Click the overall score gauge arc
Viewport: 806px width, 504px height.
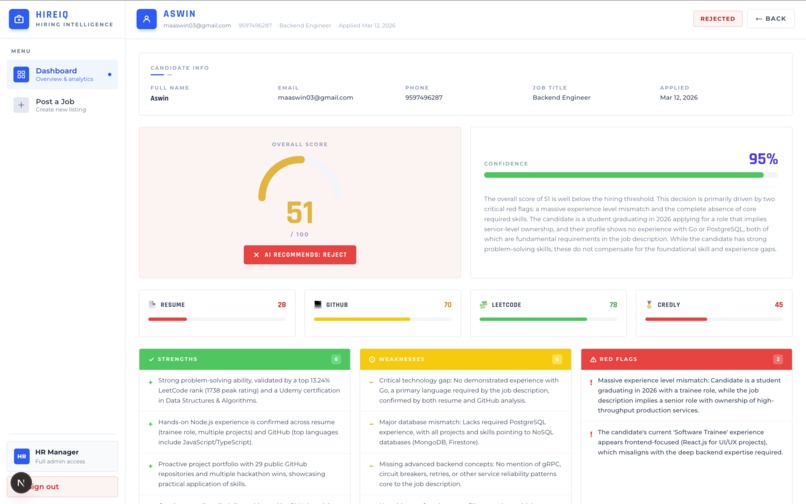300,178
